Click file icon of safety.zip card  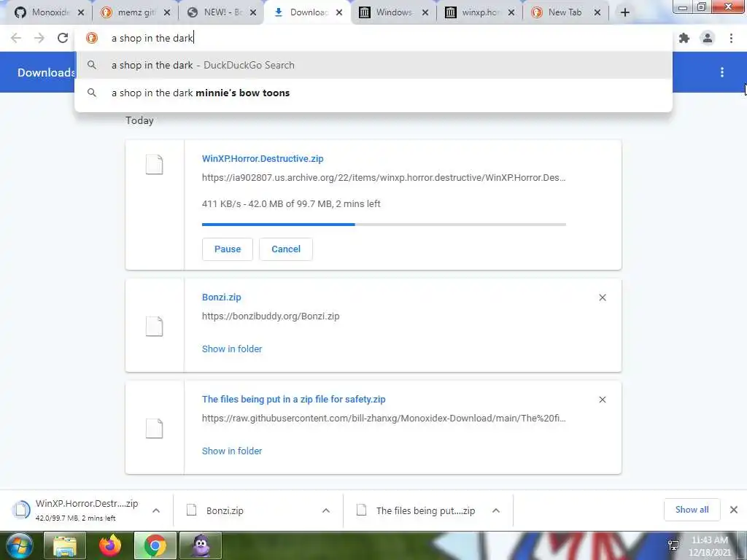pyautogui.click(x=155, y=429)
